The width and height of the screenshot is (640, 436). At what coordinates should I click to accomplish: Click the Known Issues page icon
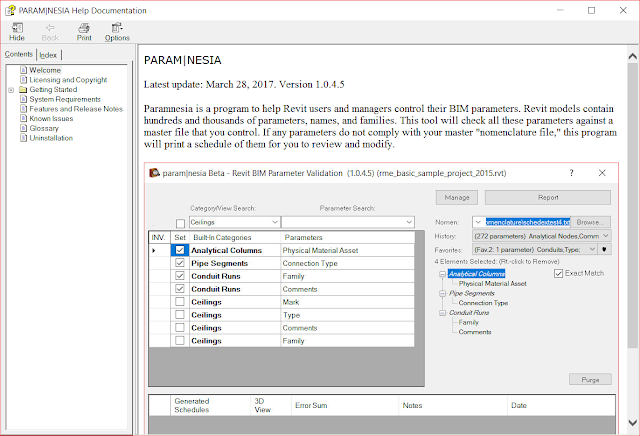[24, 118]
